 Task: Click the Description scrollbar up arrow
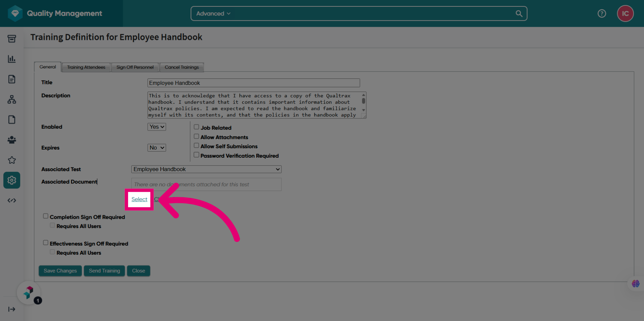[364, 95]
